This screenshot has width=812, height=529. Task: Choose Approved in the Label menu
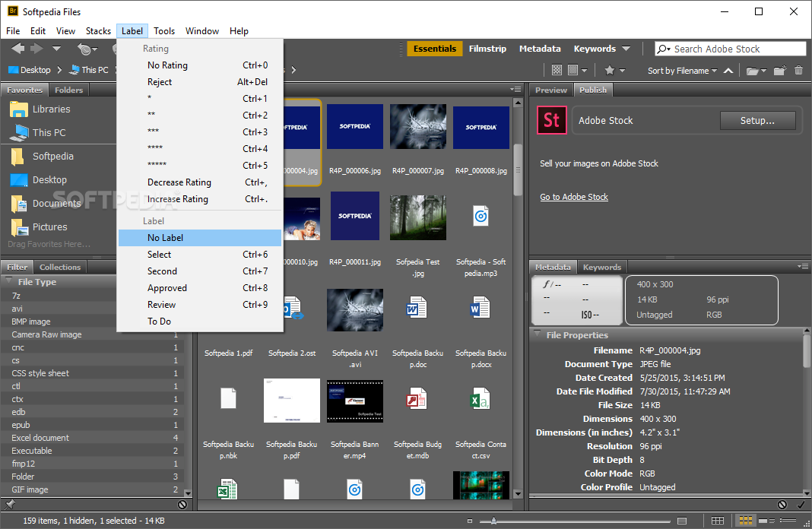(200, 288)
